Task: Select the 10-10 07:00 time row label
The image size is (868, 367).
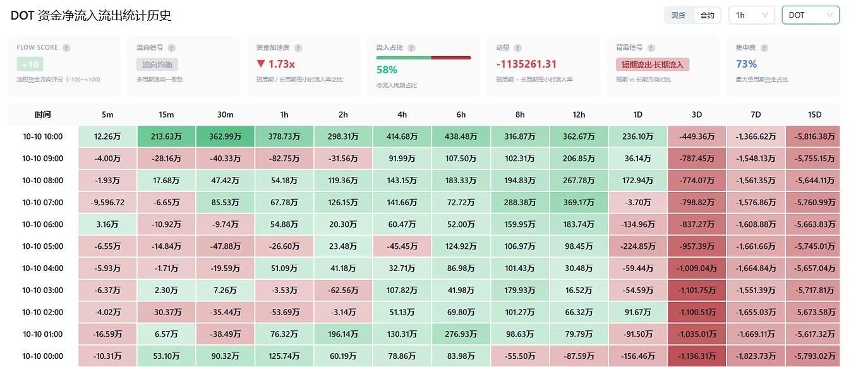Action: pyautogui.click(x=43, y=202)
